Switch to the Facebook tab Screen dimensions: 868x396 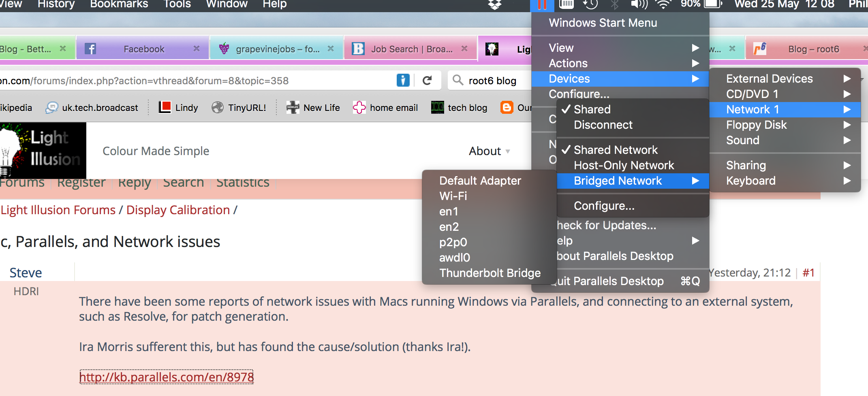click(x=143, y=49)
